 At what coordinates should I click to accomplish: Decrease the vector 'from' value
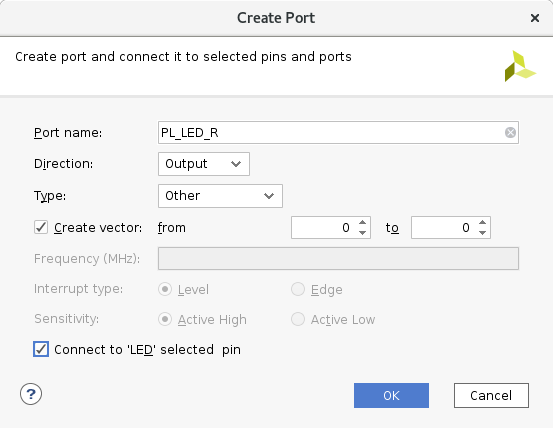pyautogui.click(x=362, y=233)
